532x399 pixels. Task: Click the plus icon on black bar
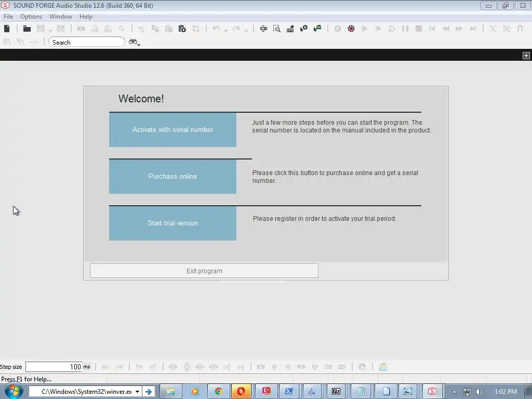[526, 55]
